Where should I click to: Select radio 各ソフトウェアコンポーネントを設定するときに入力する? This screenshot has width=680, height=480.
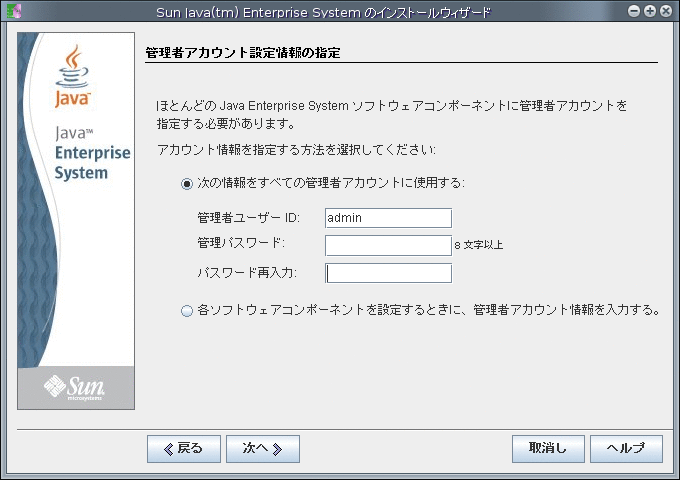tap(187, 311)
